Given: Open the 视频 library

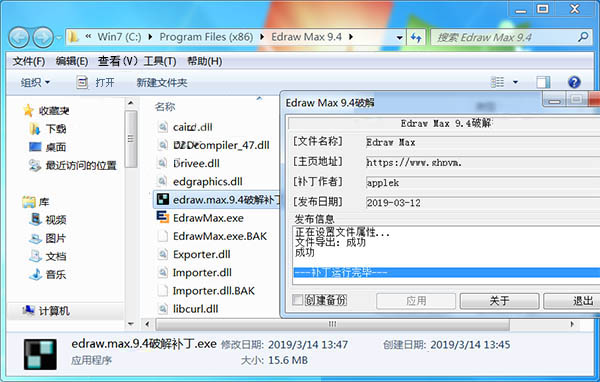Looking at the screenshot, I should pos(56,220).
